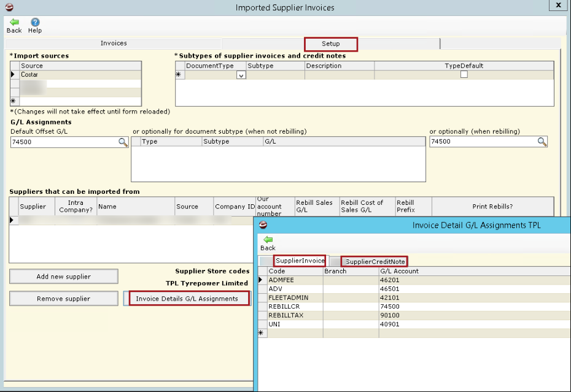This screenshot has height=392, width=571.
Task: Close the Imported Supplier Invoices window
Action: (x=557, y=6)
